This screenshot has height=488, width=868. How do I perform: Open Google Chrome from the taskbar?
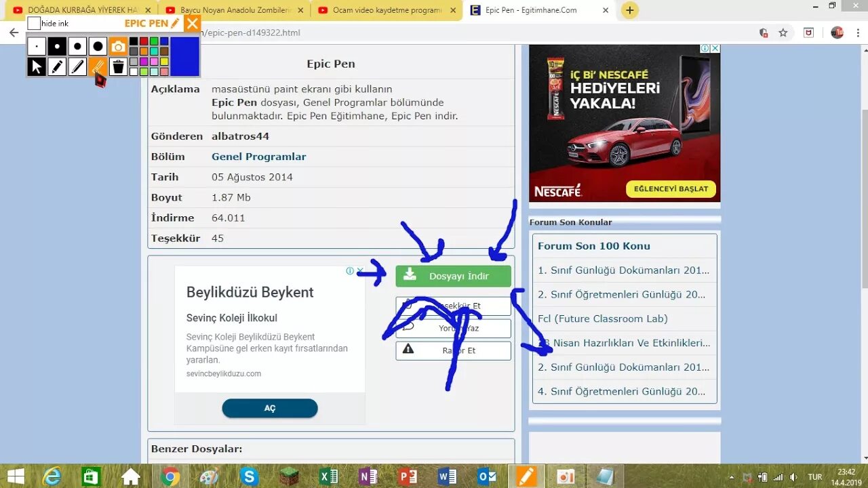click(170, 476)
